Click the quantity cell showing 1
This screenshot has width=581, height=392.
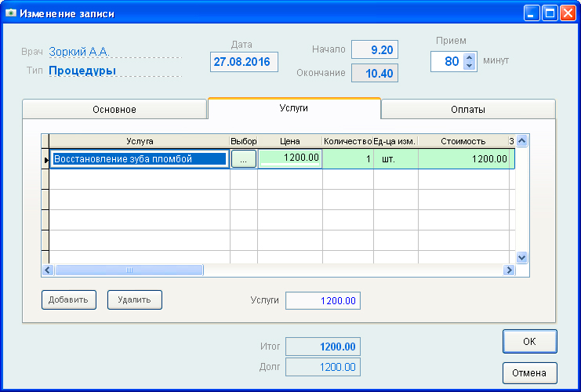click(348, 159)
